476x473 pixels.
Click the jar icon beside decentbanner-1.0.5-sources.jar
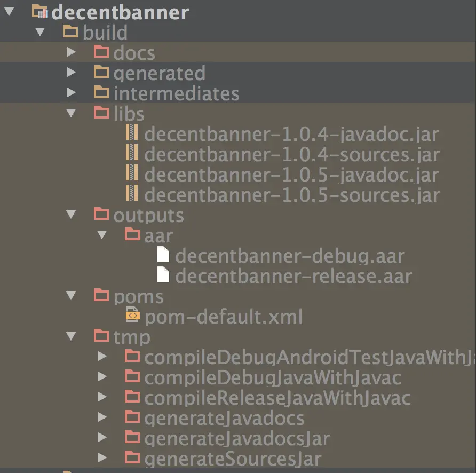[x=132, y=194]
